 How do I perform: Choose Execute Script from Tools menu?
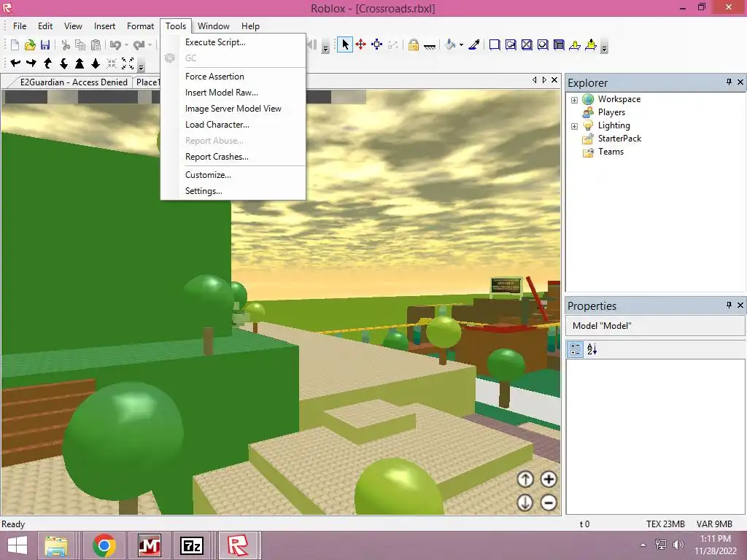233,42
